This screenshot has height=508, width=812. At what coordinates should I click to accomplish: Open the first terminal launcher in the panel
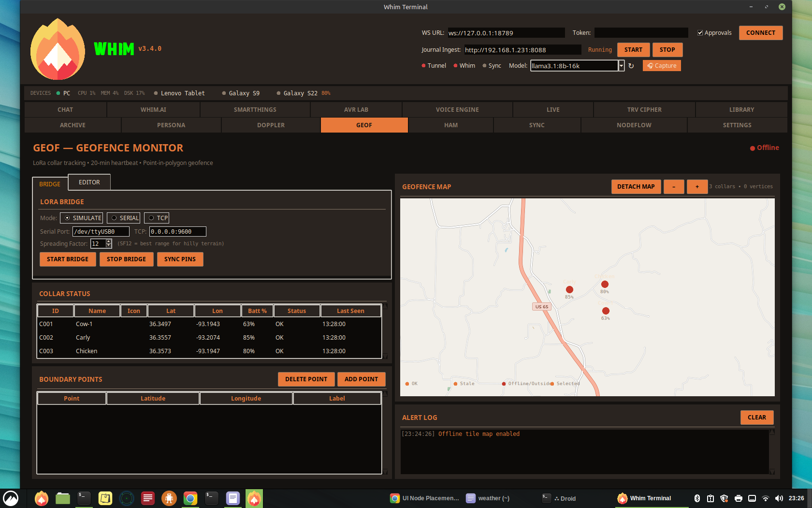(x=84, y=498)
